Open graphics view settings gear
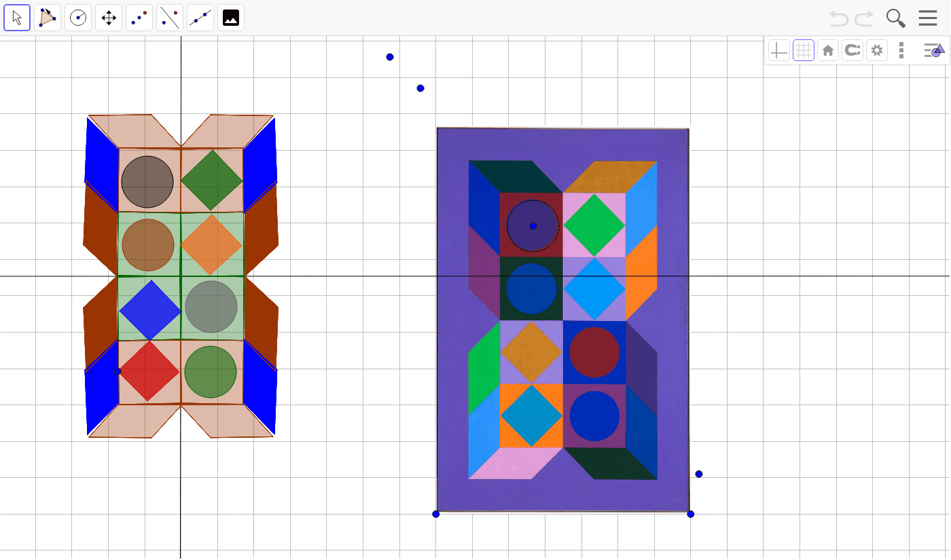This screenshot has height=560, width=951. pos(877,50)
